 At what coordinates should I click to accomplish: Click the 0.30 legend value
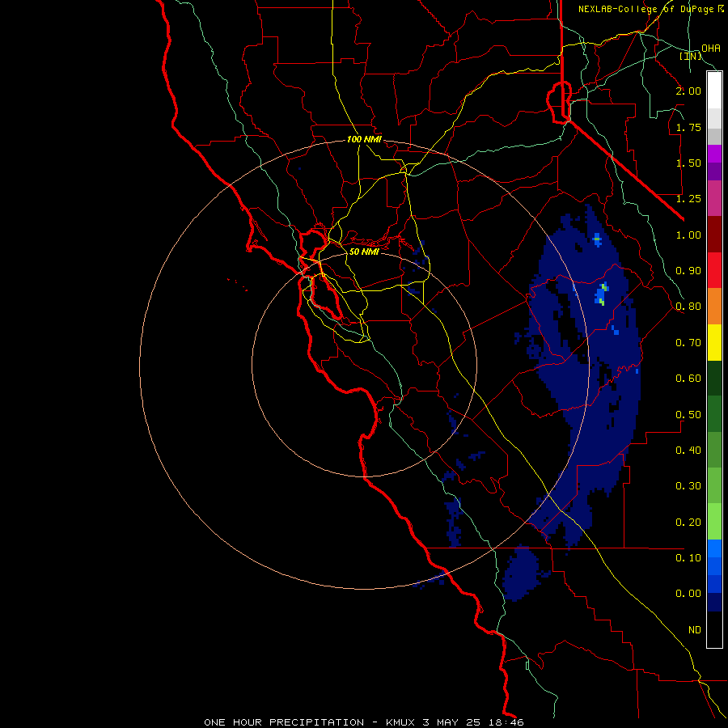(x=688, y=486)
